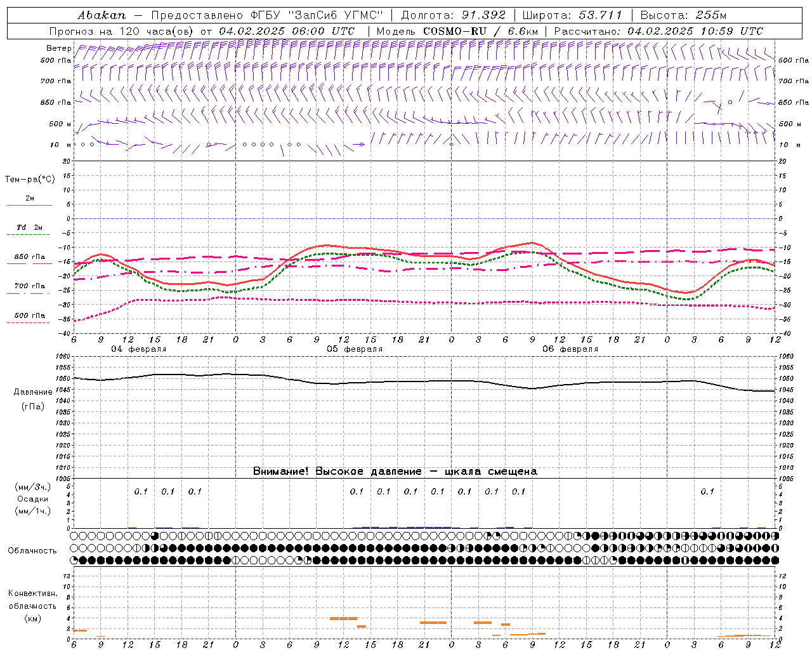Screen dimensions: 812x650
Task: Click the '700 гПа' temperature legend entry
Action: coord(30,286)
